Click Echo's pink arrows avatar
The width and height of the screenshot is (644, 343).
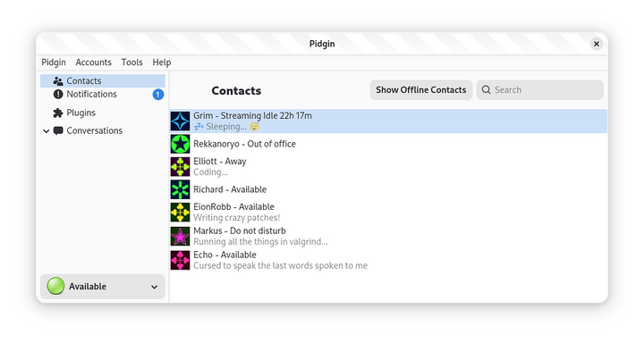(x=181, y=260)
